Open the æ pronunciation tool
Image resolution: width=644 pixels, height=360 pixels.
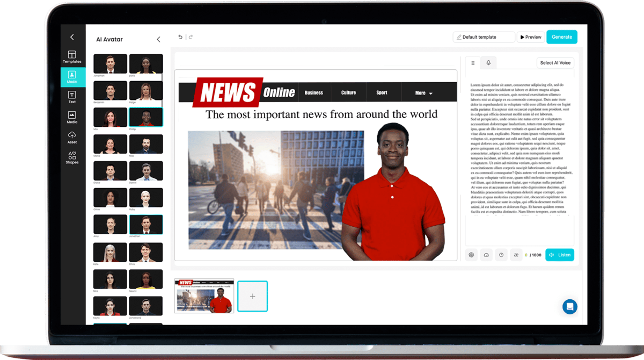tap(516, 255)
